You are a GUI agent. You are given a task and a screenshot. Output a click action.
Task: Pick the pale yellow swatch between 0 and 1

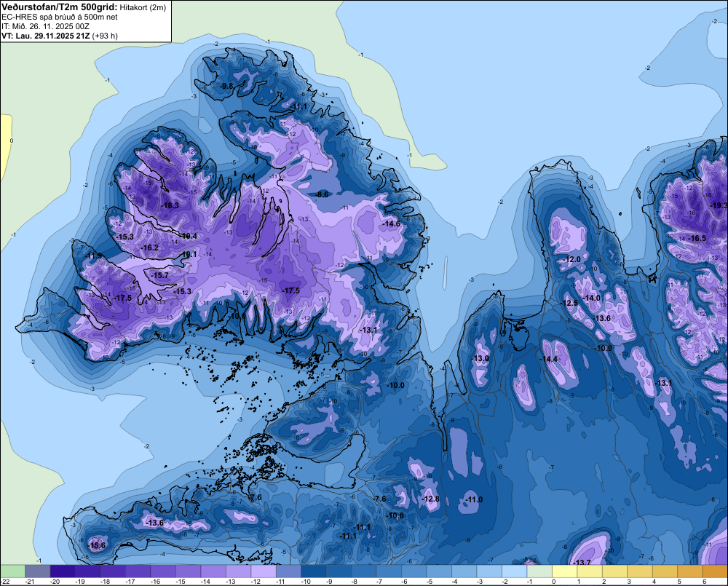(565, 571)
